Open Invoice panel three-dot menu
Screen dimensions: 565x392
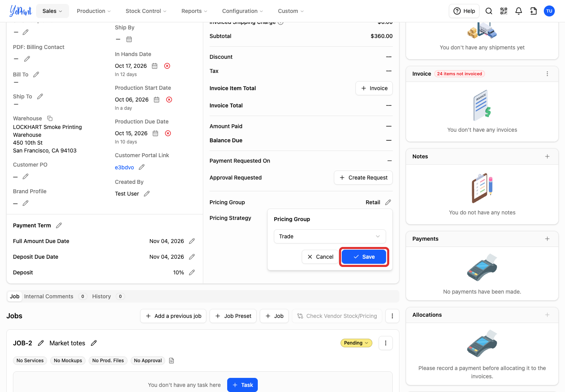click(547, 74)
